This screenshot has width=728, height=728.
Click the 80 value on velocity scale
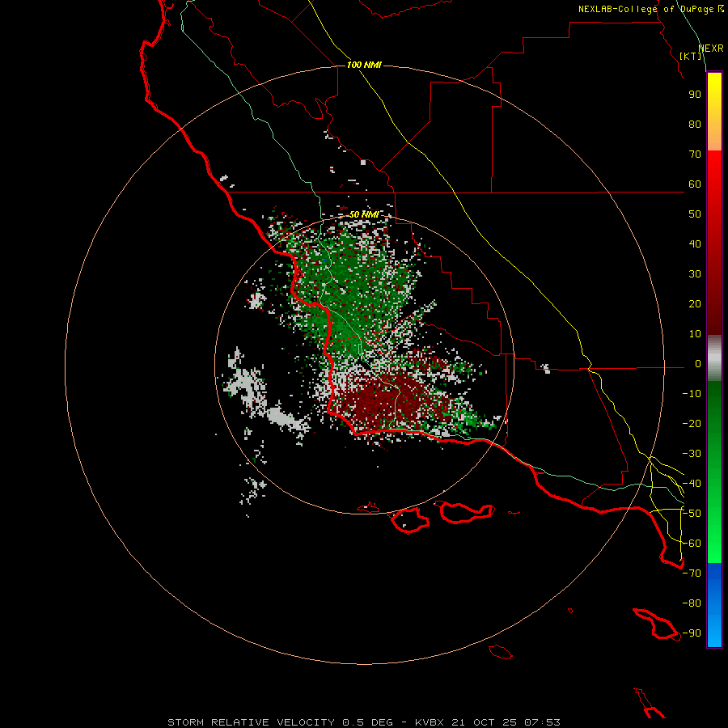click(695, 125)
